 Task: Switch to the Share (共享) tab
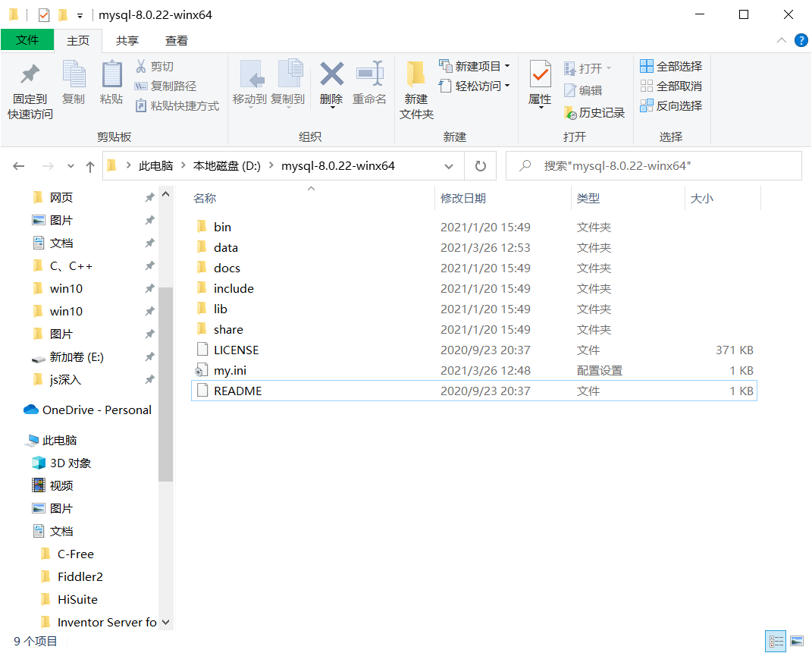pos(127,40)
